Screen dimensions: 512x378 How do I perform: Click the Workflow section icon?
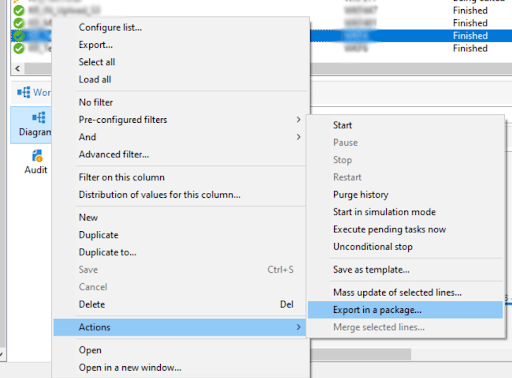24,92
